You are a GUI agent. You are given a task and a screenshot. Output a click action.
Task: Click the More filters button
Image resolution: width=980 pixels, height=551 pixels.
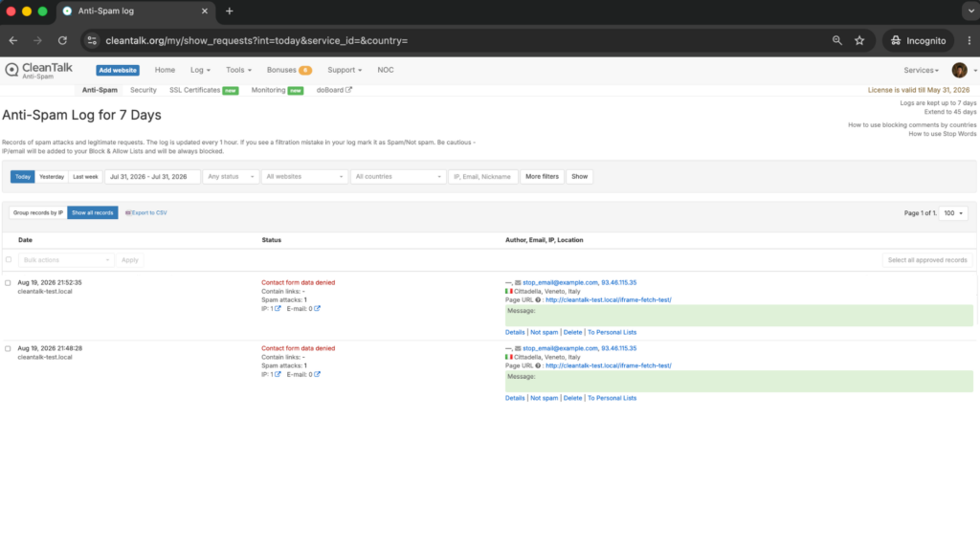pos(542,177)
